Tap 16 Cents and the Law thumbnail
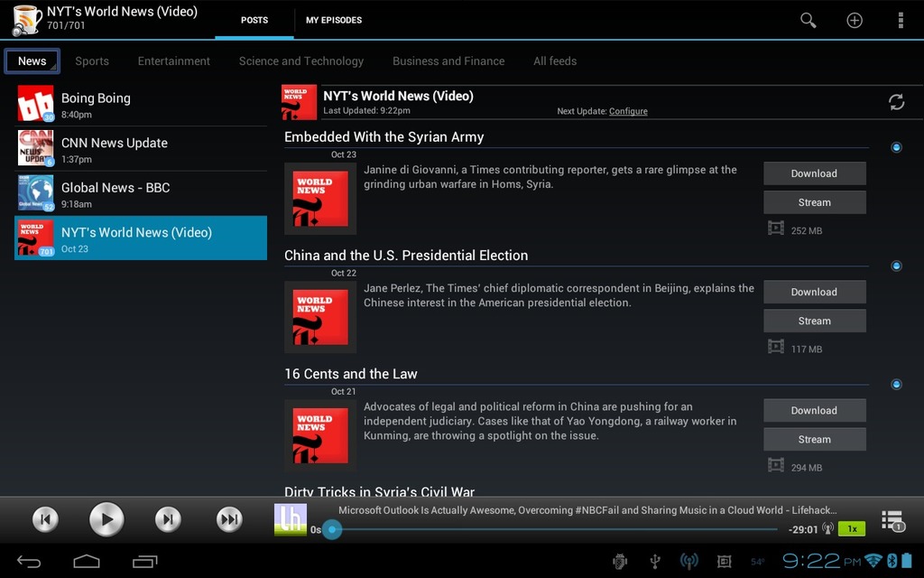The width and height of the screenshot is (924, 578). 320,436
